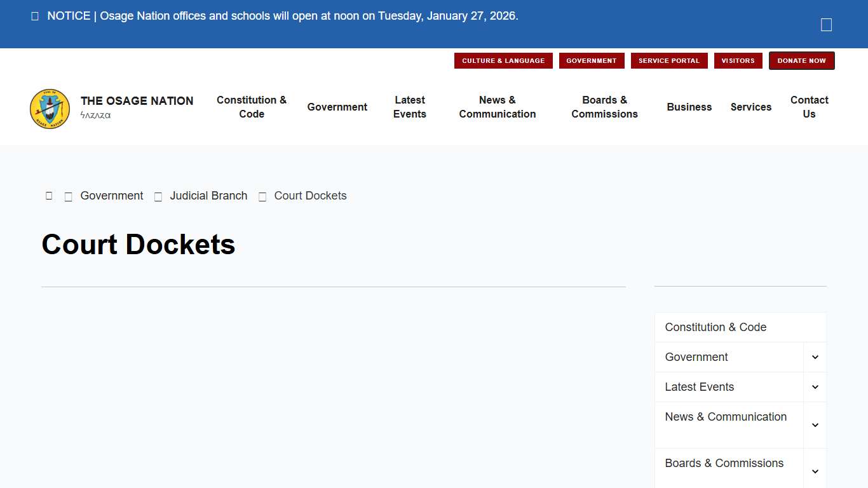Open Constitution & Code sidebar link
Screen dimensions: 868x488
715,327
